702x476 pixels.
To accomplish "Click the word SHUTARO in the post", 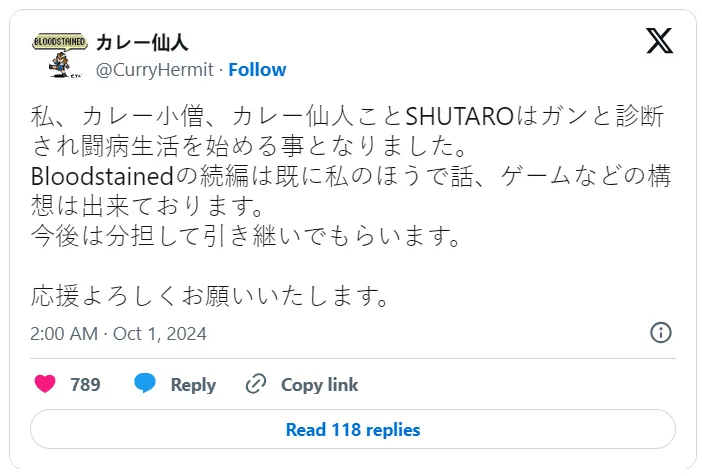I will (459, 116).
